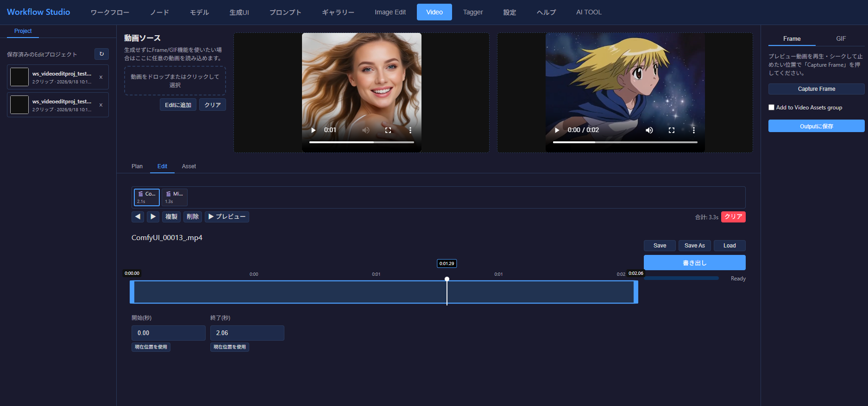Click the 複製 duplicate button
868x406 pixels.
pos(171,216)
